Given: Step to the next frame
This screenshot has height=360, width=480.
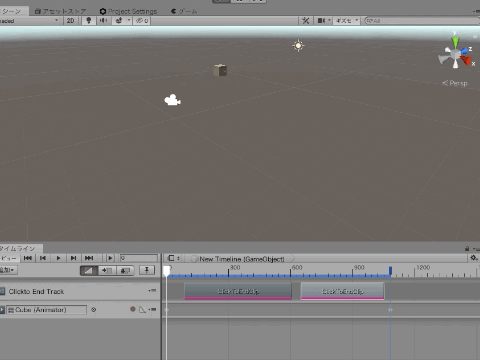Looking at the screenshot, I should coord(73,258).
